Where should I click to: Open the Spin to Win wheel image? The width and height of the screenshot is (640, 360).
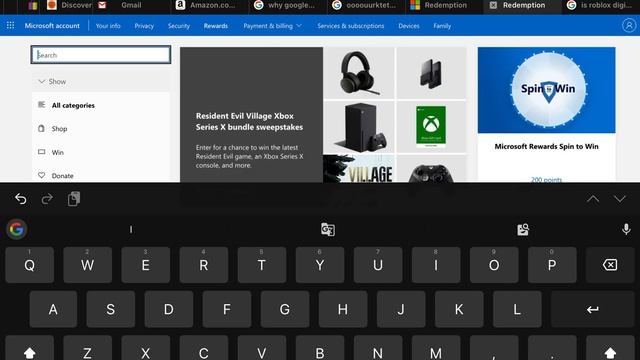(547, 90)
